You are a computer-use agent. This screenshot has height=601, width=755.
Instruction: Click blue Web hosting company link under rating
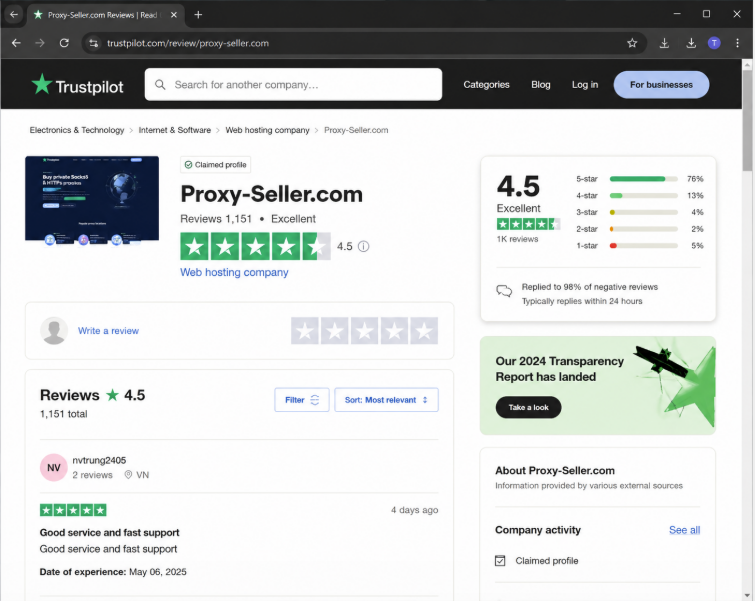point(234,273)
